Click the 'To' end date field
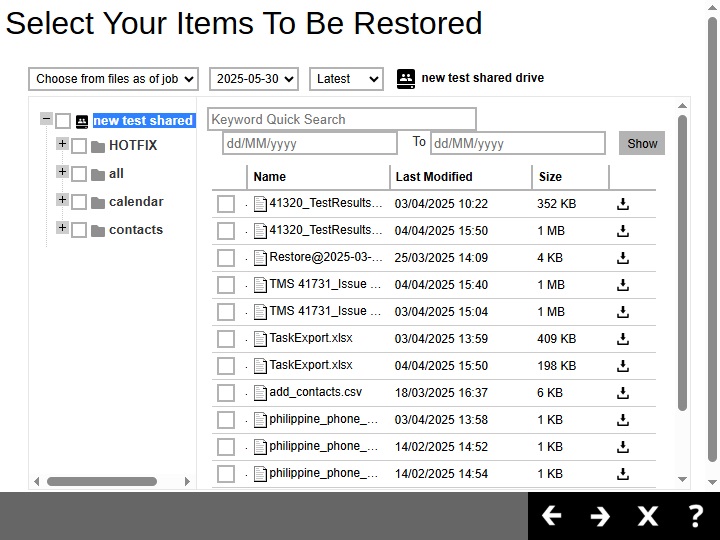 click(x=518, y=143)
